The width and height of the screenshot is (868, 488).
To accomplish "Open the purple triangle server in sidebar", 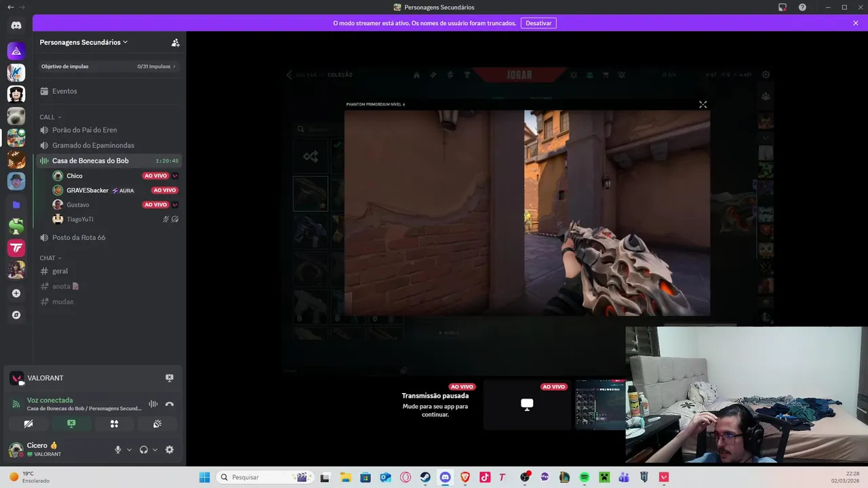I will click(16, 51).
